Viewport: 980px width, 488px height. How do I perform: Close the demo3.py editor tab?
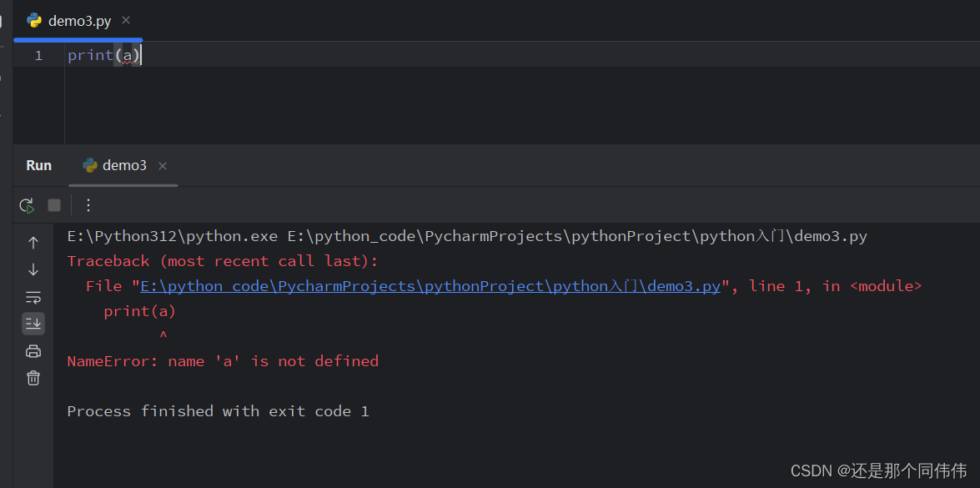[x=126, y=21]
